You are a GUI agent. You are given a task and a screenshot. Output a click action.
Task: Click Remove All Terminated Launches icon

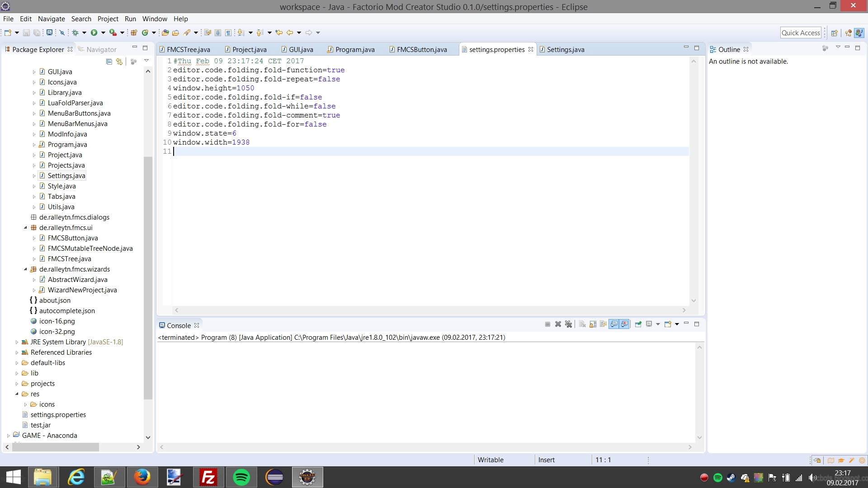click(568, 324)
